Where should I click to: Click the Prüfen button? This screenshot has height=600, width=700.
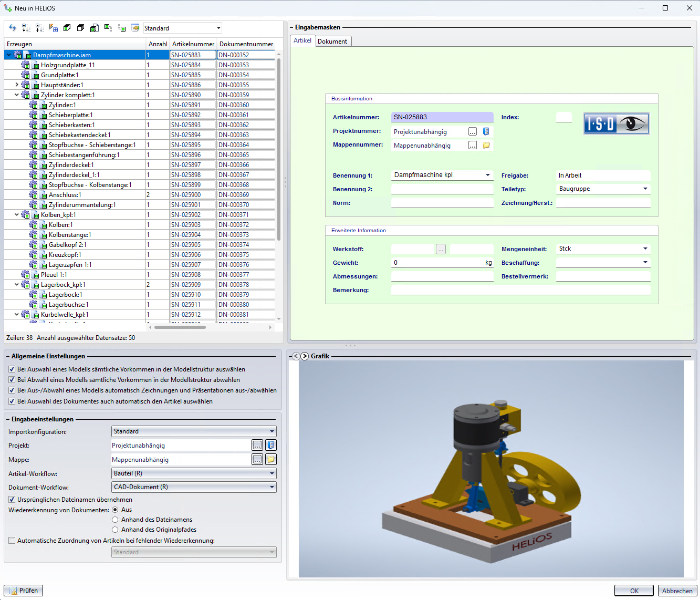tap(24, 591)
